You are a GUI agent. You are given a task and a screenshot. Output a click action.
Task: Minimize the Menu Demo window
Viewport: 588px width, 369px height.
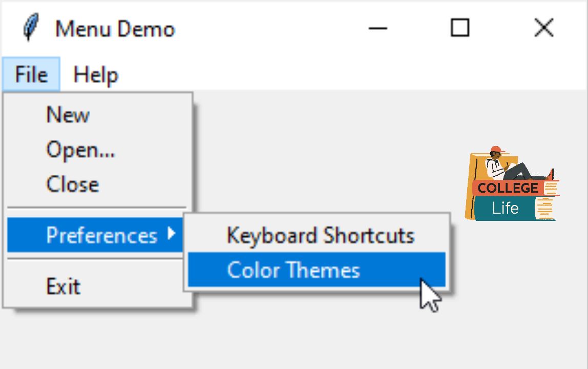pos(377,29)
